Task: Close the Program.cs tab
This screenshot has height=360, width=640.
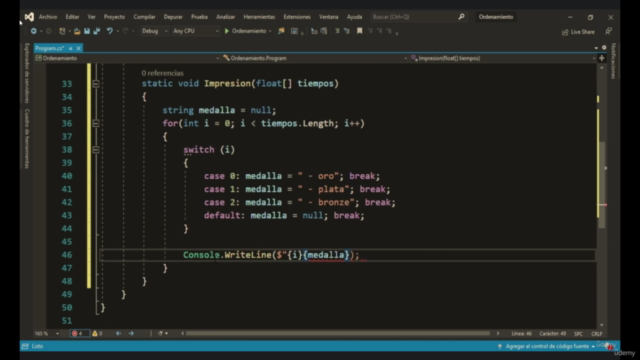Action: tap(78, 48)
